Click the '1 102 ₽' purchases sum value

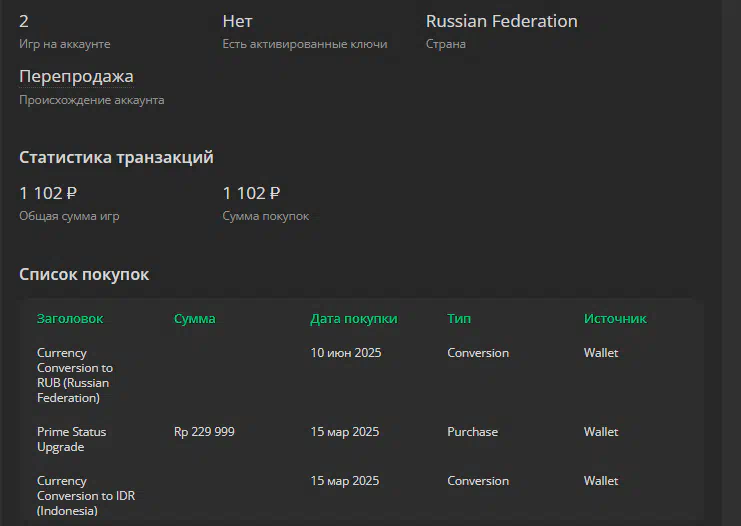tap(251, 193)
